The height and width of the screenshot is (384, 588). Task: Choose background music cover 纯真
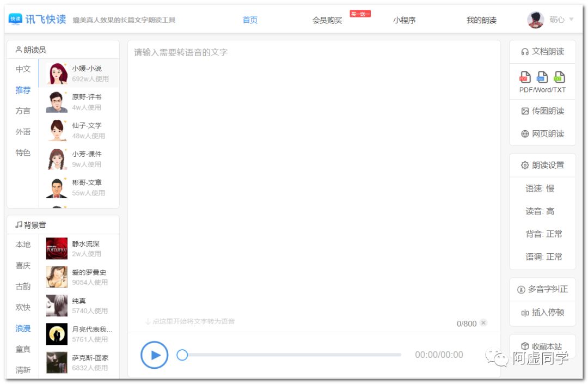coord(57,306)
